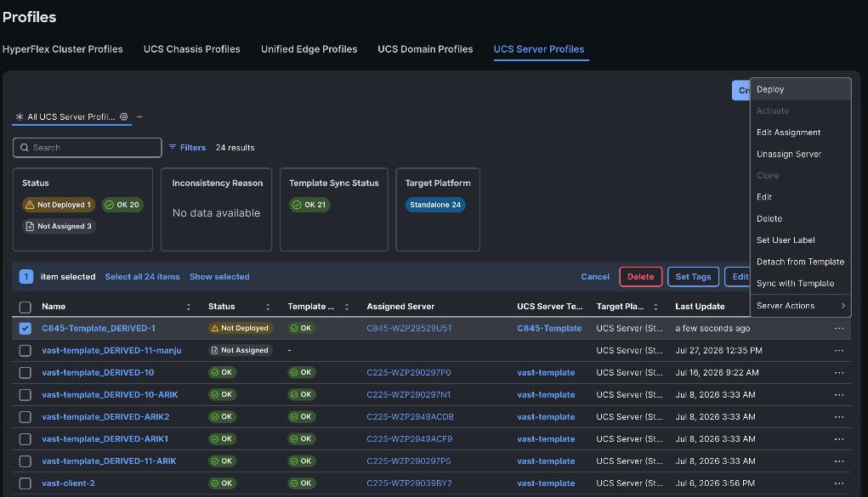Open the HyperFlex Cluster Profiles tab
The image size is (868, 497).
click(x=63, y=49)
